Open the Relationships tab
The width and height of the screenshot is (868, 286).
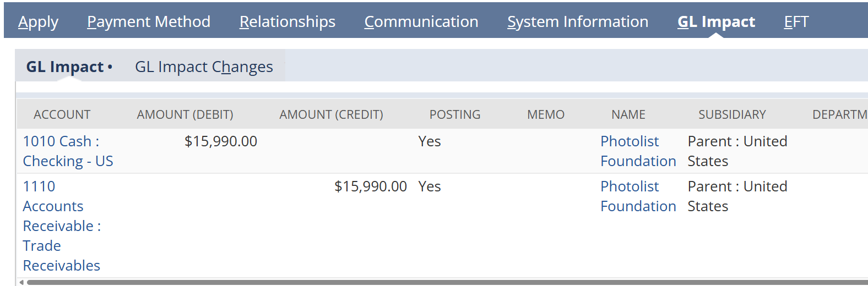point(287,21)
